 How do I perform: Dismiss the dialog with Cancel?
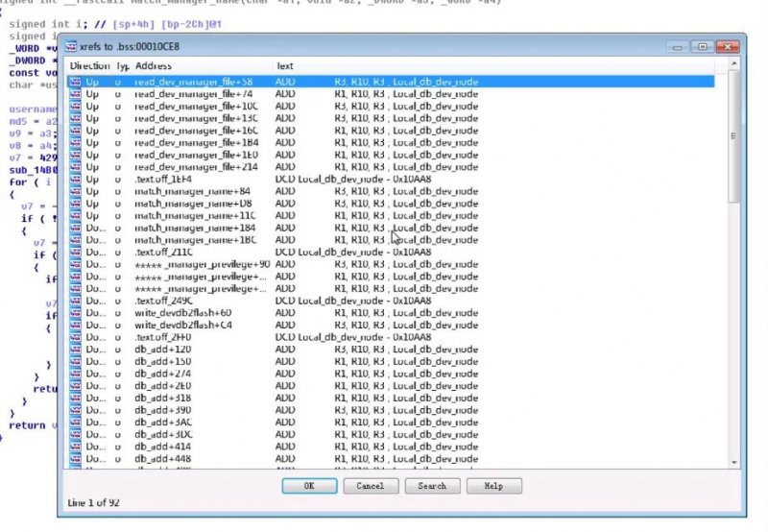tap(371, 486)
